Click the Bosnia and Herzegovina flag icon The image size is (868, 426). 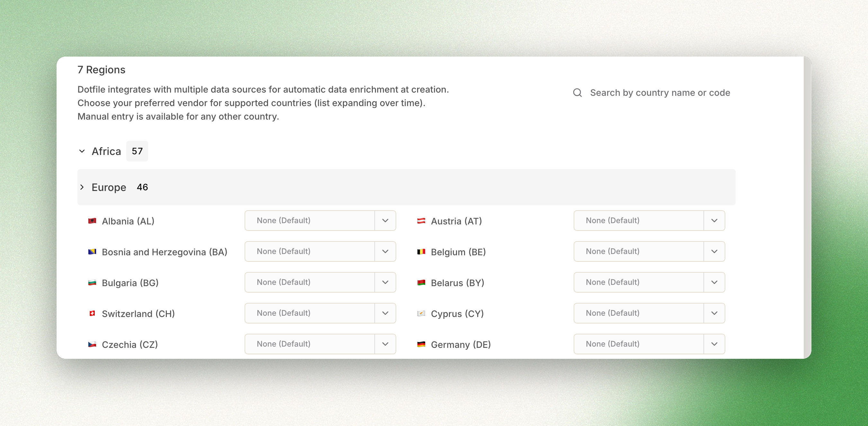point(92,252)
